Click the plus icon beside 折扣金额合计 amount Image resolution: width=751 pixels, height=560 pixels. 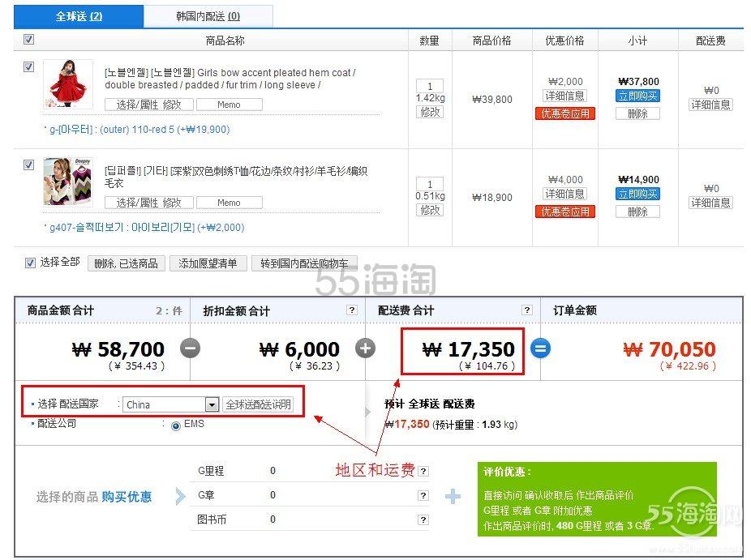click(365, 348)
